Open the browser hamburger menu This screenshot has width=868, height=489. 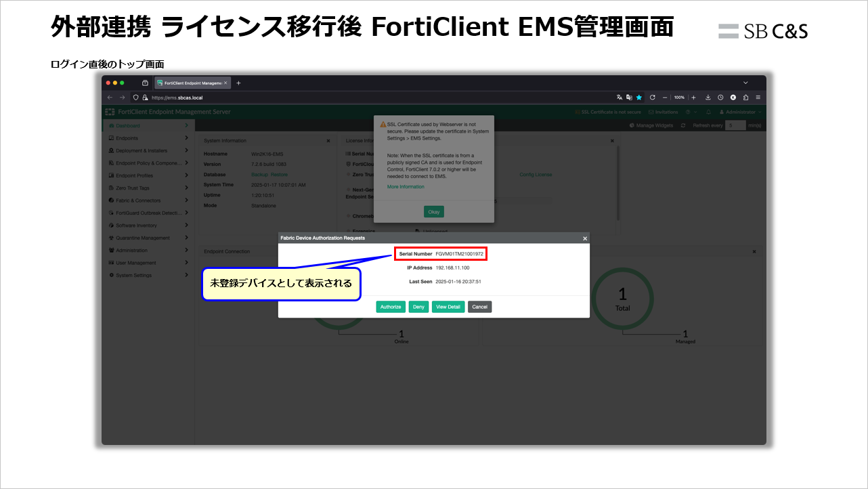click(x=758, y=98)
